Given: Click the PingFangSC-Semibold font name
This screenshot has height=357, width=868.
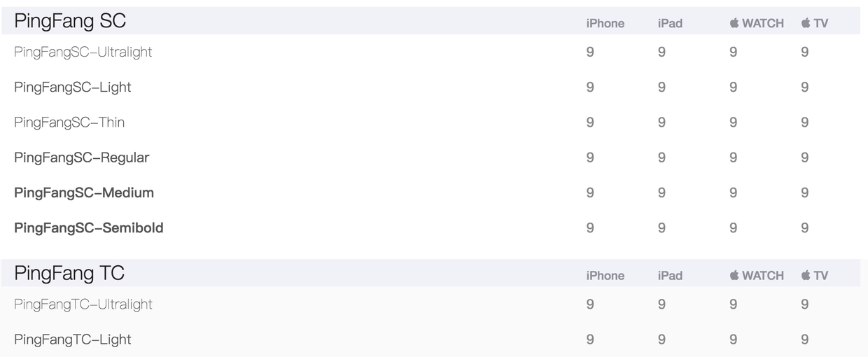Looking at the screenshot, I should 88,227.
